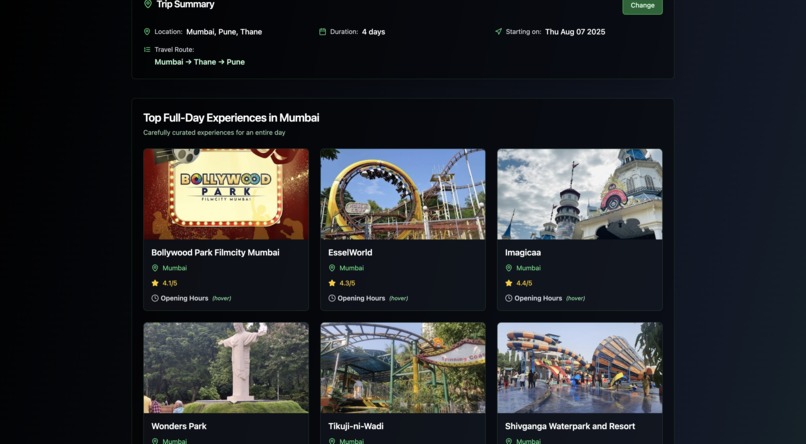The image size is (806, 444).
Task: Click Mumbai location text on Imagicaa card
Action: (x=528, y=268)
